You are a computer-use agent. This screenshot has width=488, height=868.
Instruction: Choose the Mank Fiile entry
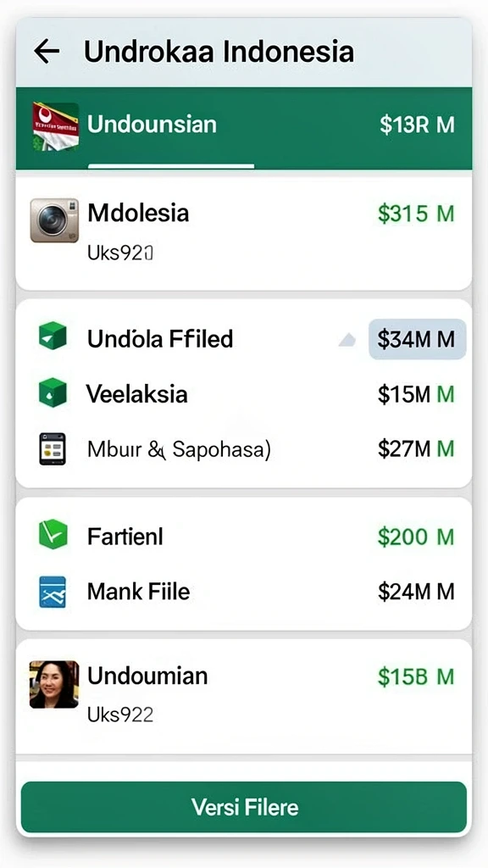244,592
